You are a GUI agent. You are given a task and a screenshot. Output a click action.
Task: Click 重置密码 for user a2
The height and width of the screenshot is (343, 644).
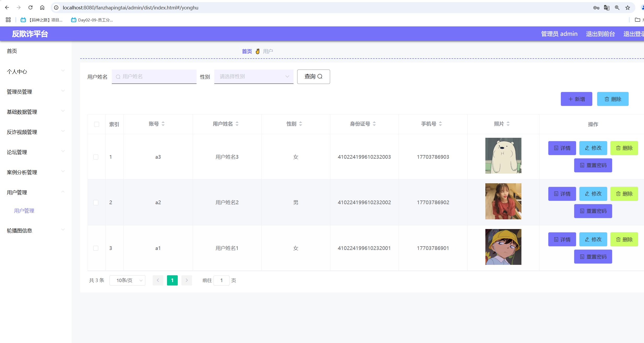click(593, 211)
